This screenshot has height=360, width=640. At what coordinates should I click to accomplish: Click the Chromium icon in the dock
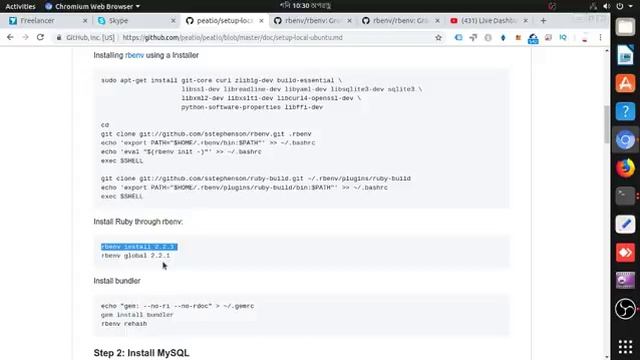click(x=625, y=140)
